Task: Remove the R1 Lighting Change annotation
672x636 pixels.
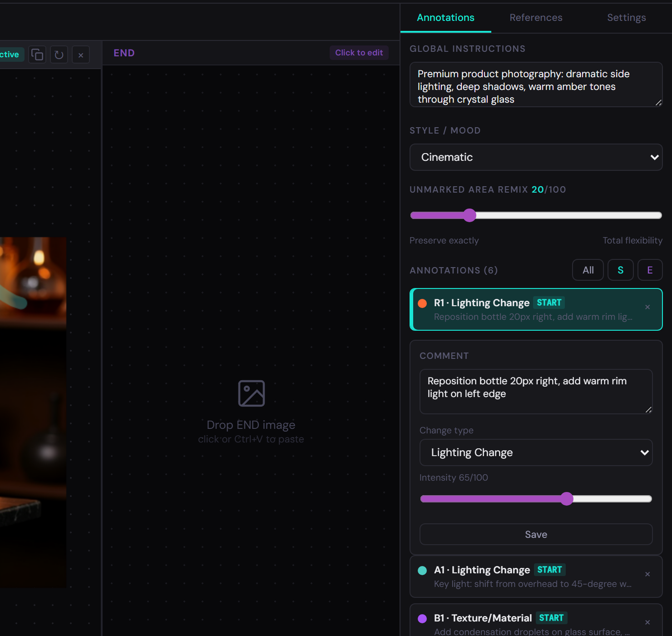Action: 647,307
